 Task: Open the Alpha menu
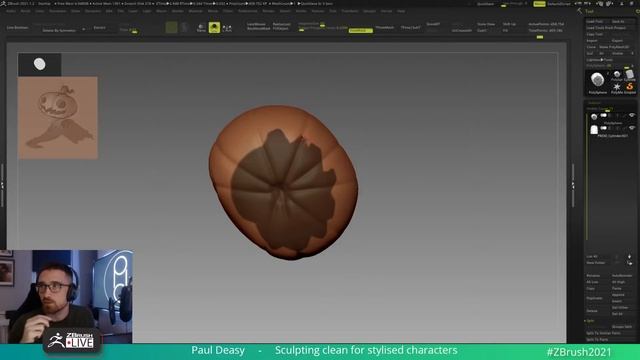(x=11, y=11)
